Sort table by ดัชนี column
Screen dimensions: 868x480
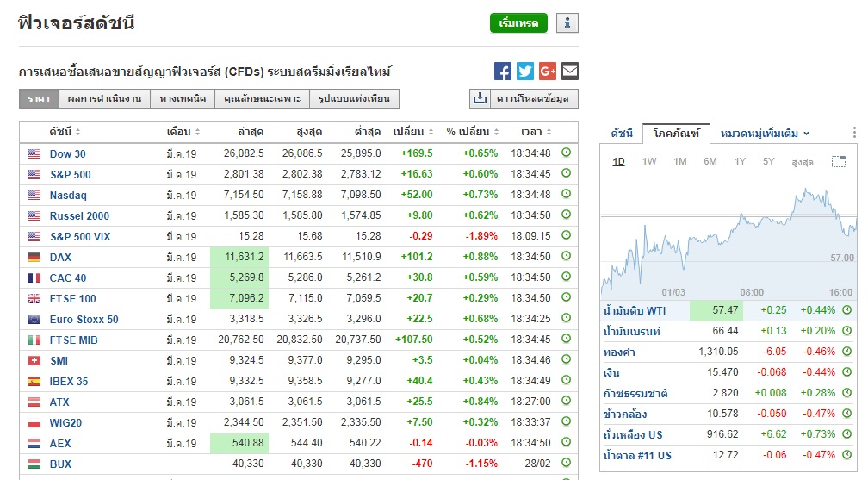[65, 132]
